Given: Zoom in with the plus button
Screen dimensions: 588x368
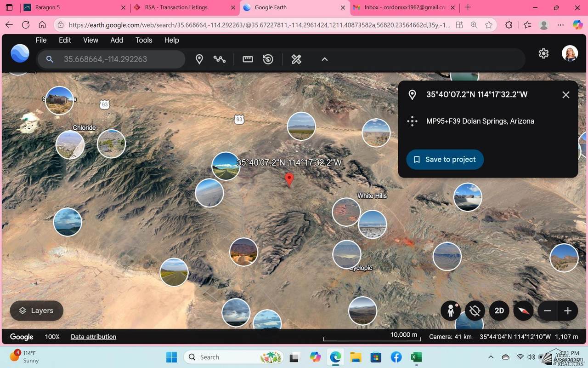Looking at the screenshot, I should tap(568, 310).
